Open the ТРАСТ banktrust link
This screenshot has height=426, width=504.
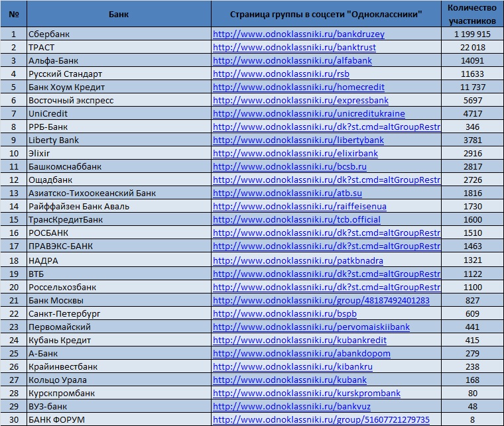(x=294, y=47)
